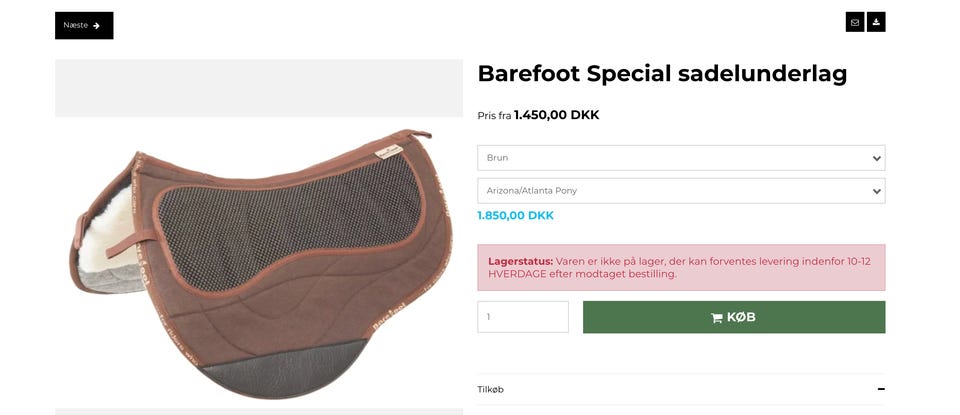Click the Barefoot Special sadelunderlag title

(x=662, y=73)
